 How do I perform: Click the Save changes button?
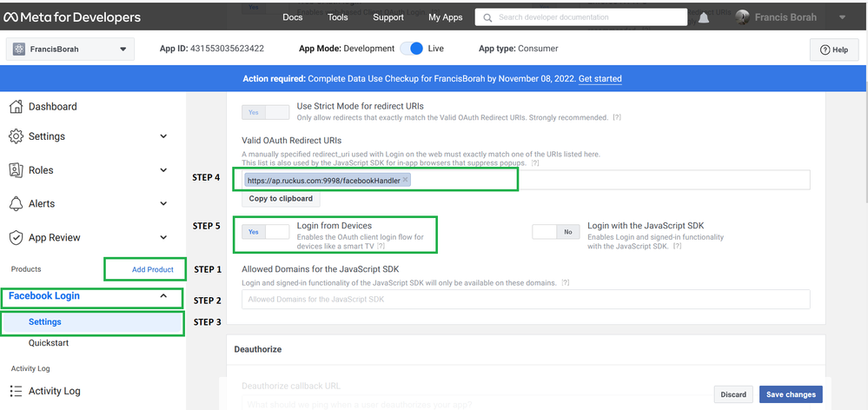point(790,394)
